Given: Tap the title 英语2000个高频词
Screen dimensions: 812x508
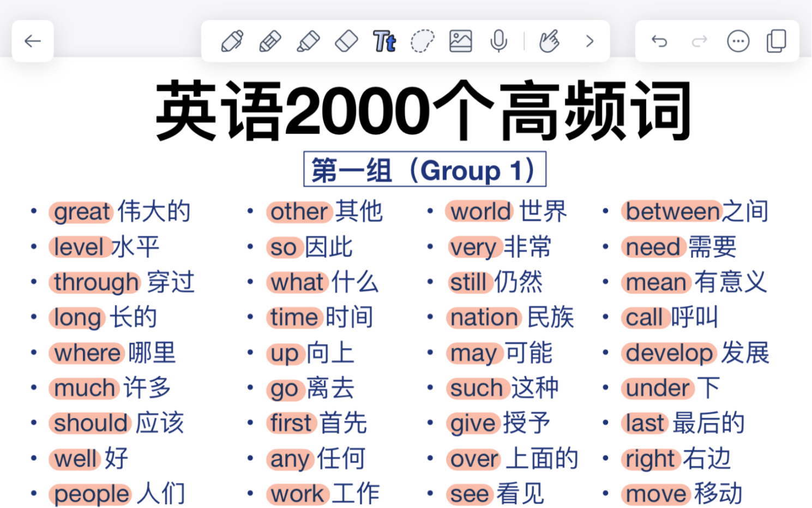Looking at the screenshot, I should click(x=424, y=111).
